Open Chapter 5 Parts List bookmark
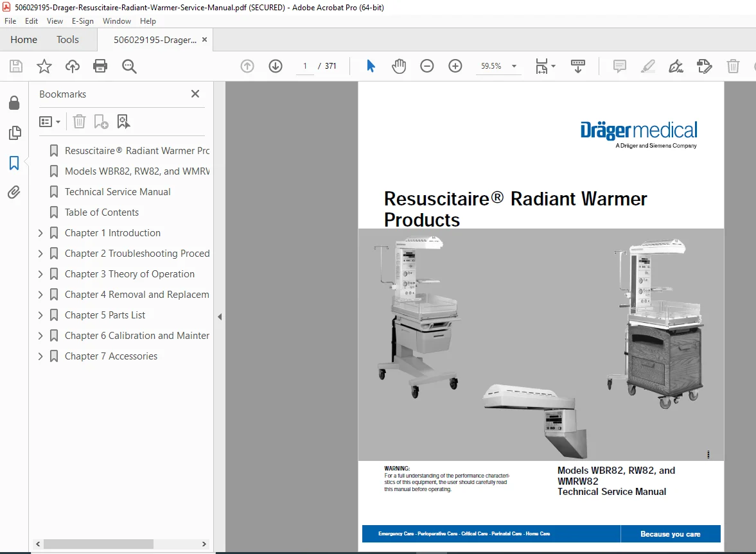The height and width of the screenshot is (554, 756). pos(105,315)
